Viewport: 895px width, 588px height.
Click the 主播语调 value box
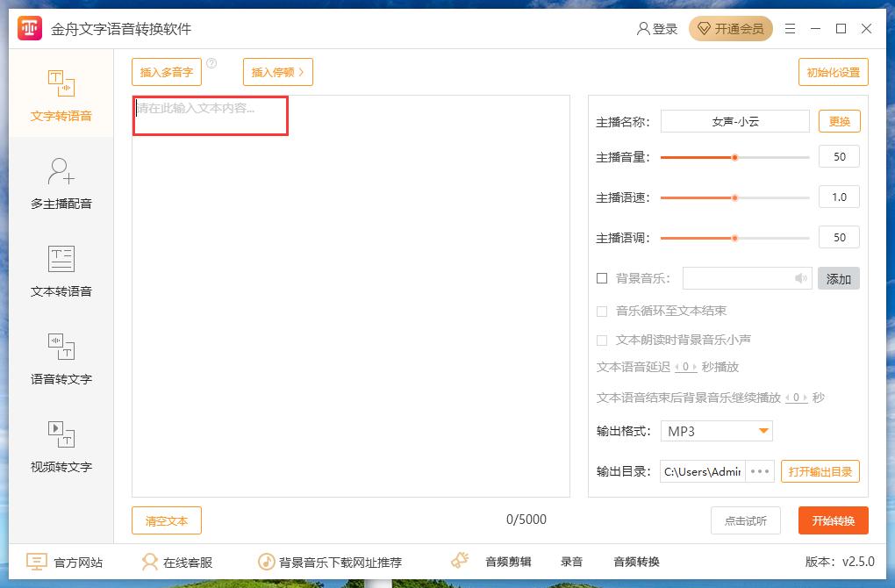pos(839,237)
